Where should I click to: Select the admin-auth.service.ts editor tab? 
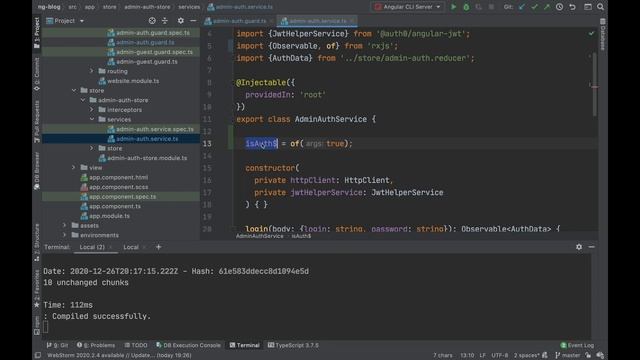click(318, 21)
